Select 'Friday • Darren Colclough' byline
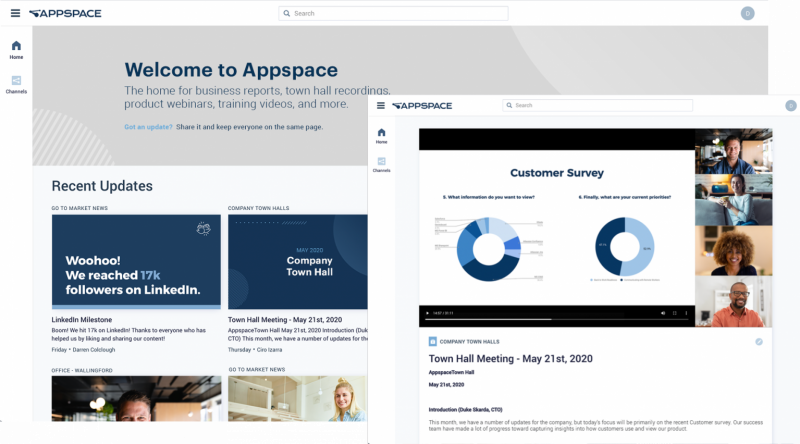The image size is (800, 444). click(x=83, y=350)
